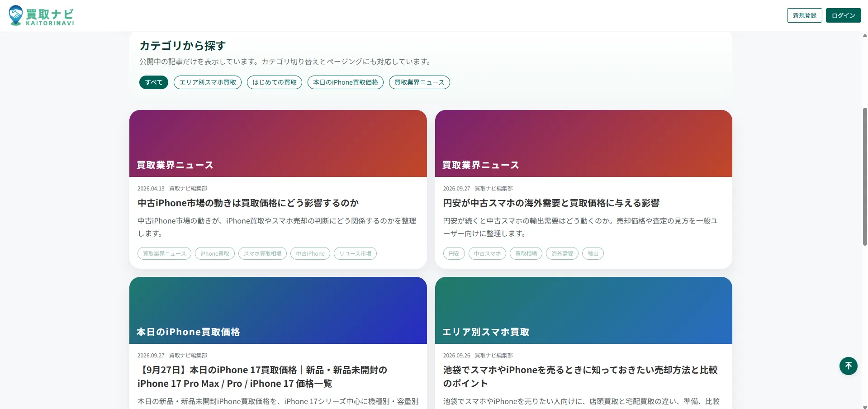Click the リユース市場 tag chip

point(355,253)
